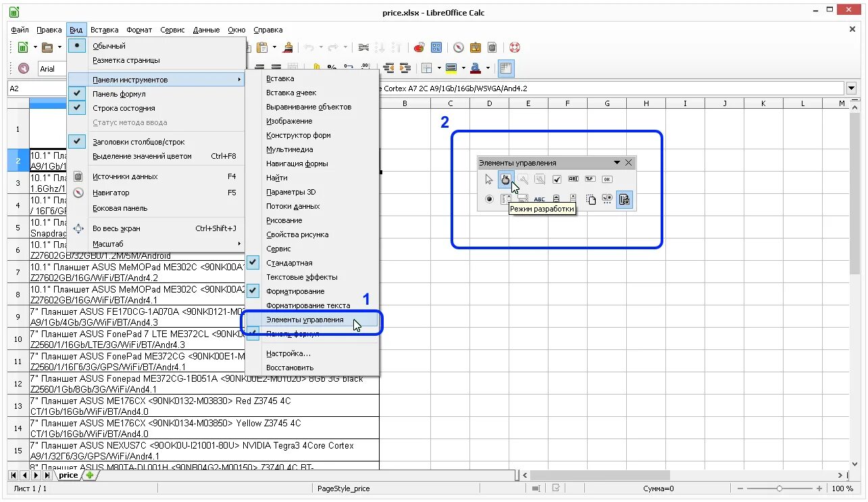Click the hyperlink chain icon in the standard toolbar
Image resolution: width=868 pixels, height=502 pixels.
364,47
